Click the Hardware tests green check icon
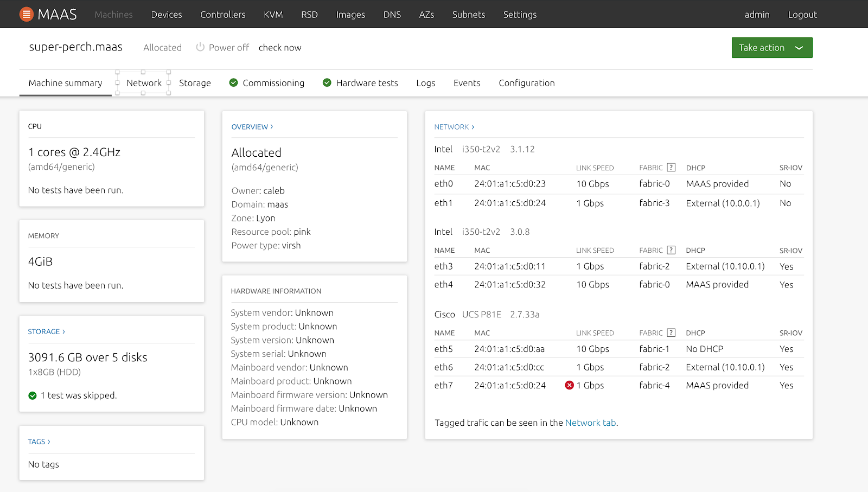The width and height of the screenshot is (868, 492). click(x=327, y=82)
